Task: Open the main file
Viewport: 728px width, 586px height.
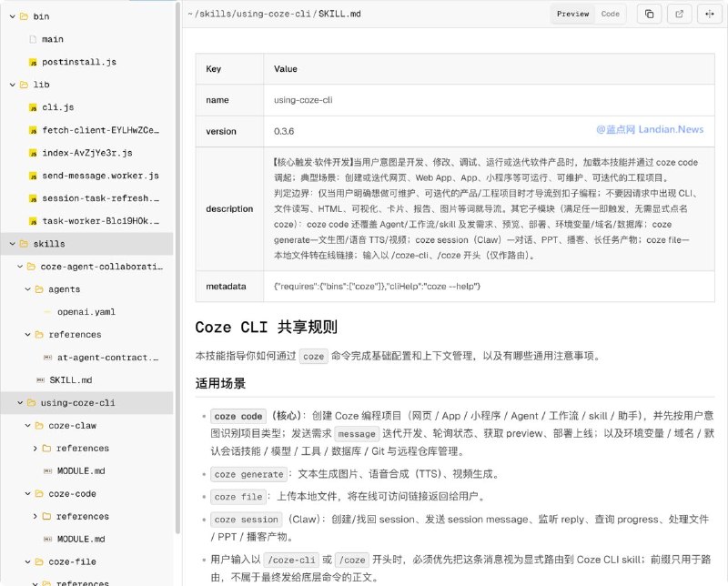Action: pos(53,39)
